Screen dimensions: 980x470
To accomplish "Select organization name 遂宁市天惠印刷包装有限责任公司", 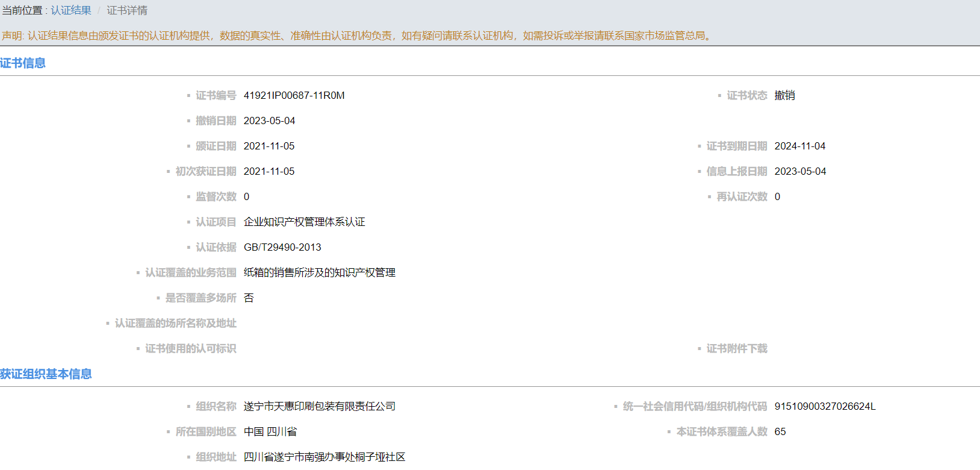I will (x=320, y=406).
